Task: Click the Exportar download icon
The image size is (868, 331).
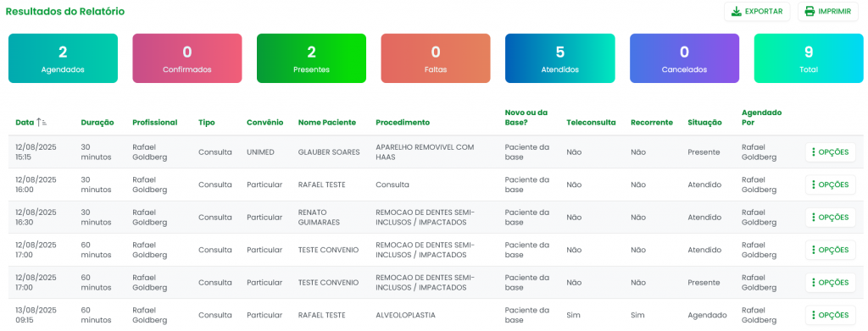Action: tap(737, 12)
